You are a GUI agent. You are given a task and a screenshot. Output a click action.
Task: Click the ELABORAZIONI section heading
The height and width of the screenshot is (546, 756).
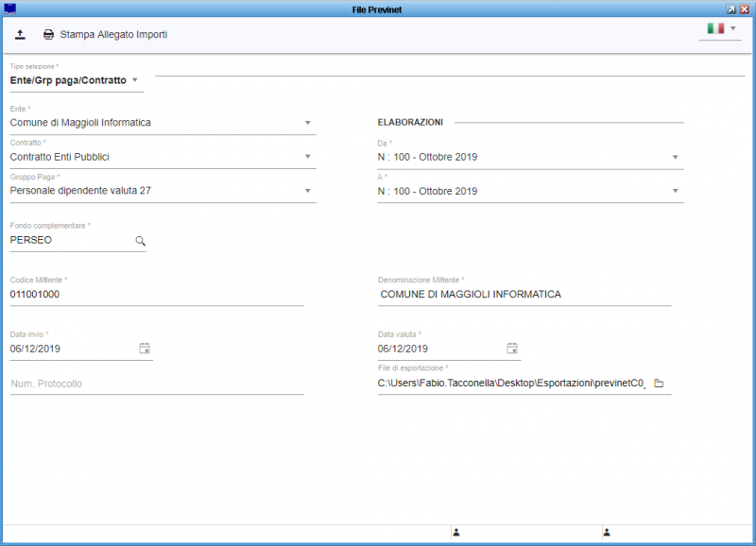410,123
